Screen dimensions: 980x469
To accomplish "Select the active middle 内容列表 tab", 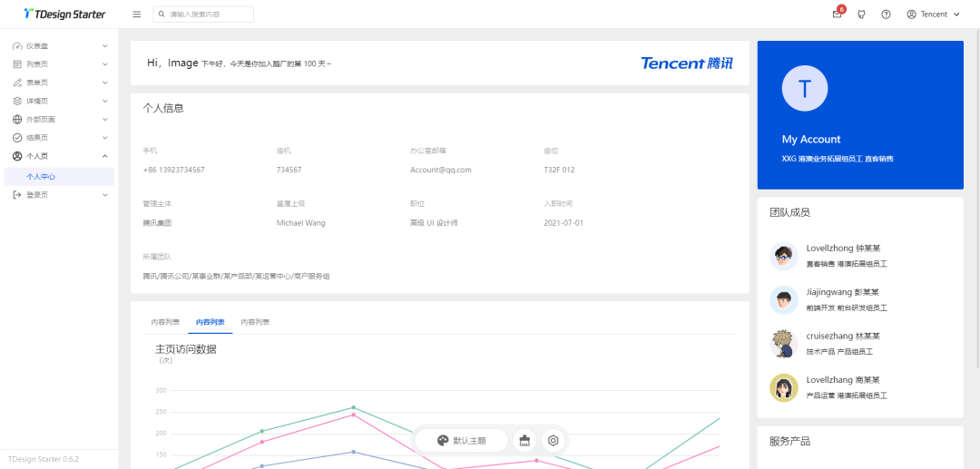I will tap(210, 322).
